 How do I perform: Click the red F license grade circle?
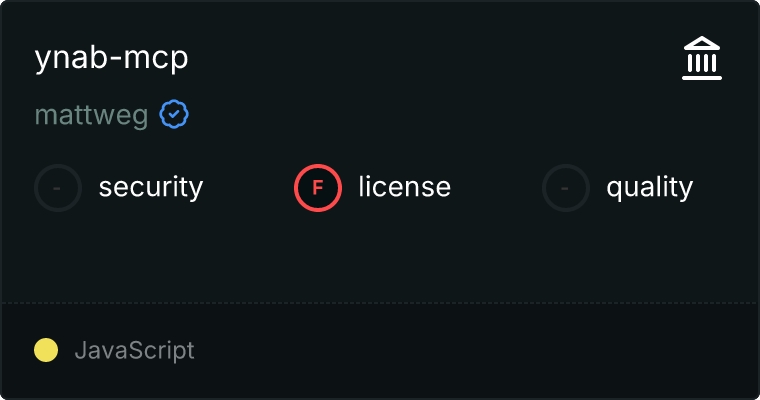[x=318, y=187]
